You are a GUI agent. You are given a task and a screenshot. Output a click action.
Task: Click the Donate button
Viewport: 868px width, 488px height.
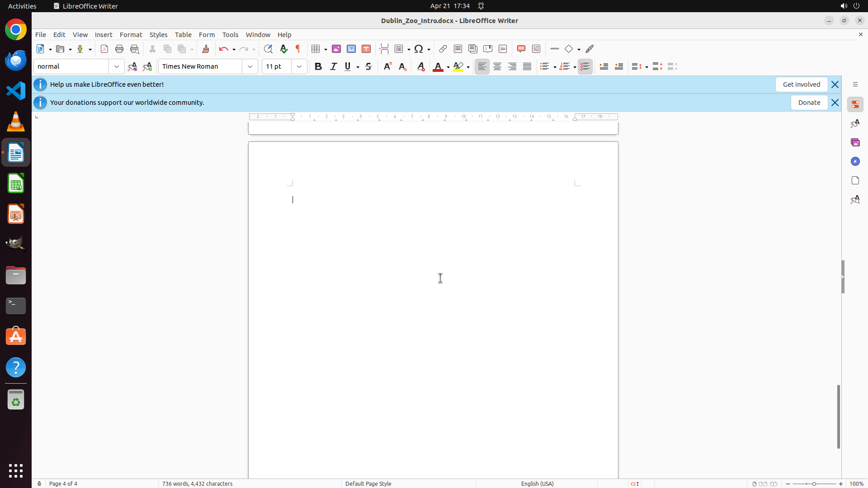pyautogui.click(x=809, y=103)
